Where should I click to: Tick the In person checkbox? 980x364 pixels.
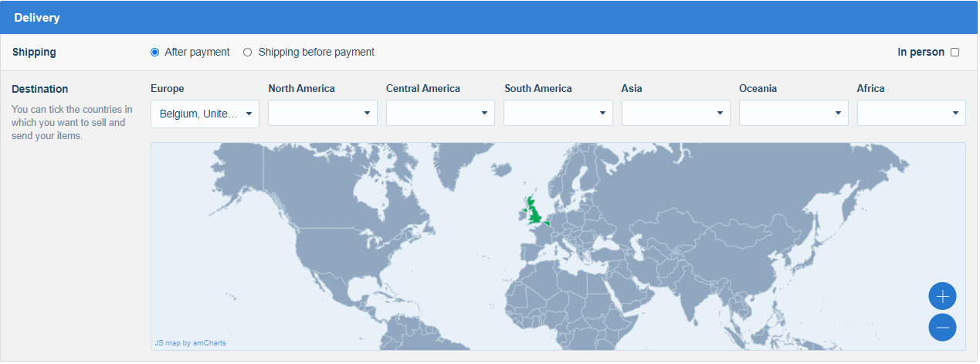coord(955,53)
